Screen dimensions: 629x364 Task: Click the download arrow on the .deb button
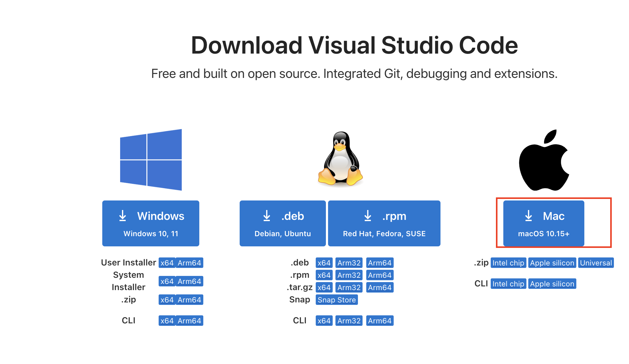coord(267,216)
